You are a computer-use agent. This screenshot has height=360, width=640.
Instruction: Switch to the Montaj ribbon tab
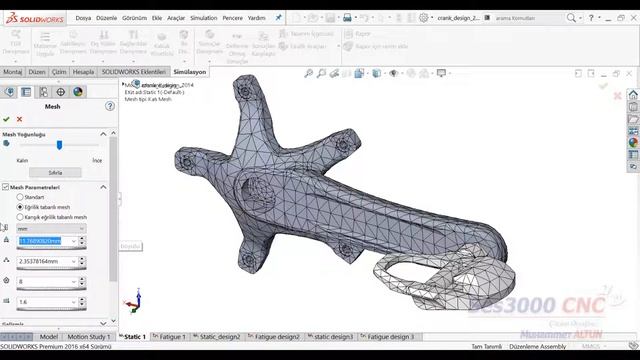[13, 72]
